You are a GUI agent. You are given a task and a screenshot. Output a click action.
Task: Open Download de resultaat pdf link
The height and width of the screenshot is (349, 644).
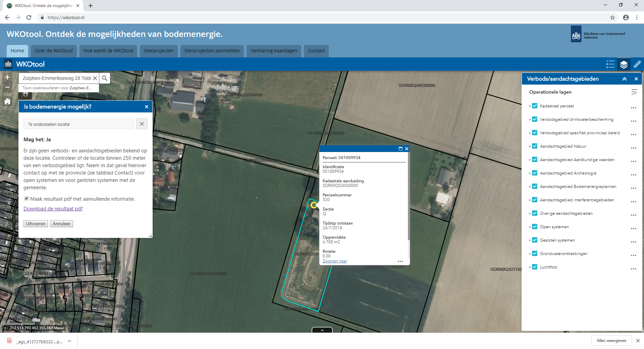[x=53, y=209]
